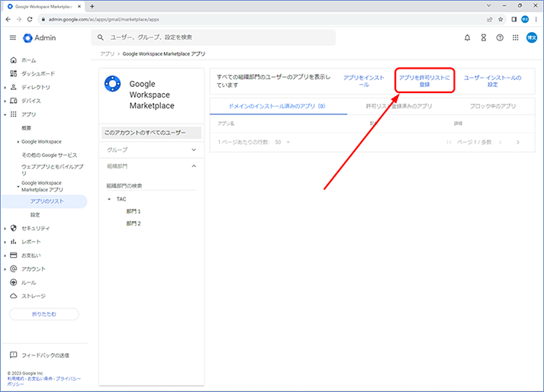Open 設定 under Marketplace apps
The height and width of the screenshot is (392, 544).
(35, 215)
